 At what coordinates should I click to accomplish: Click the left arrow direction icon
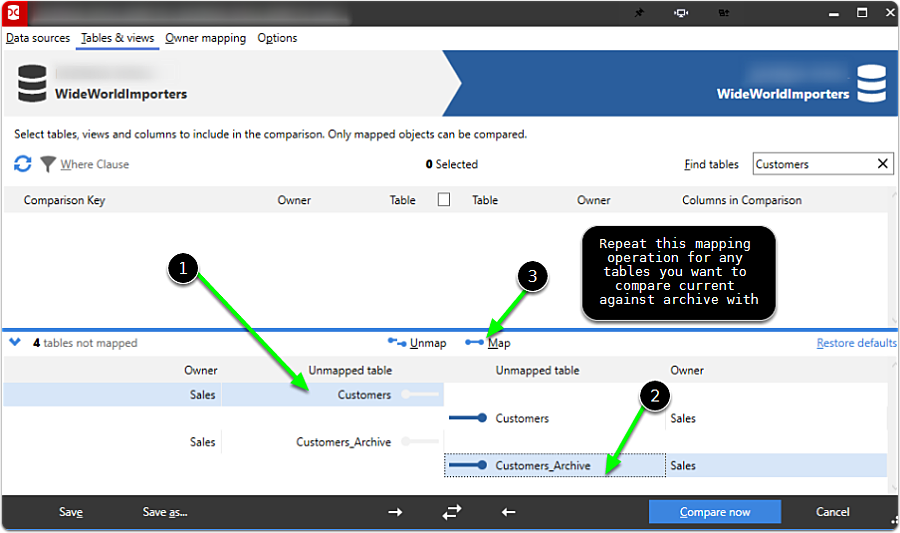click(509, 512)
